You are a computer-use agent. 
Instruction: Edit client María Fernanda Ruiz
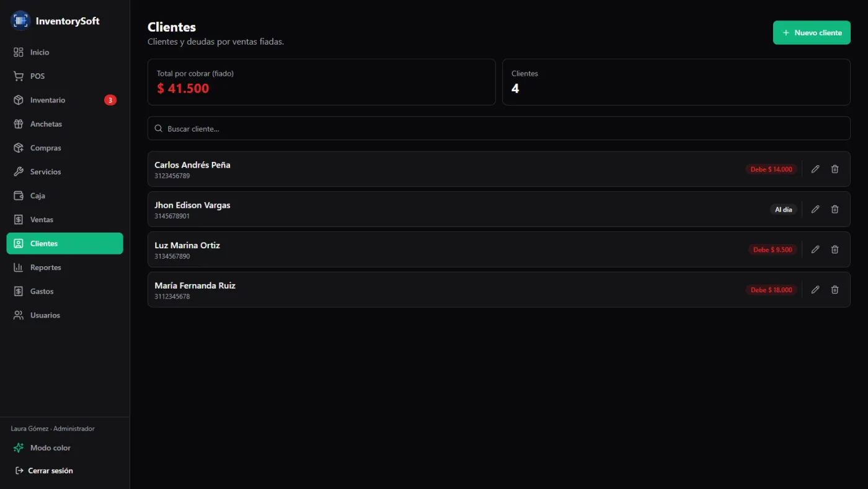coord(815,290)
